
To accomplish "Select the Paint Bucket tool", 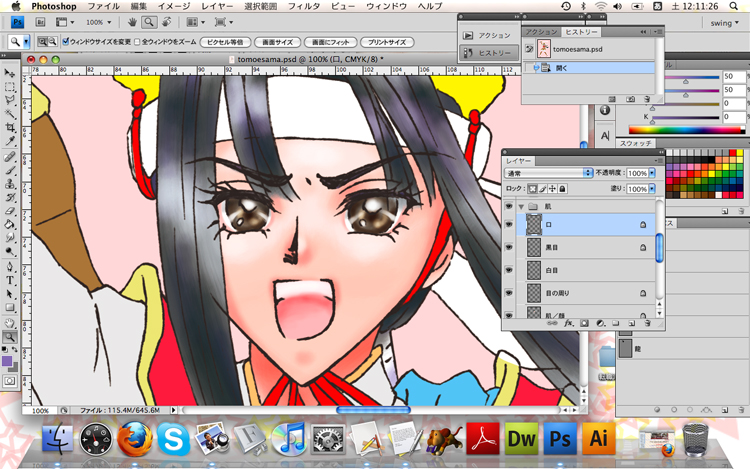I will pos(10,224).
